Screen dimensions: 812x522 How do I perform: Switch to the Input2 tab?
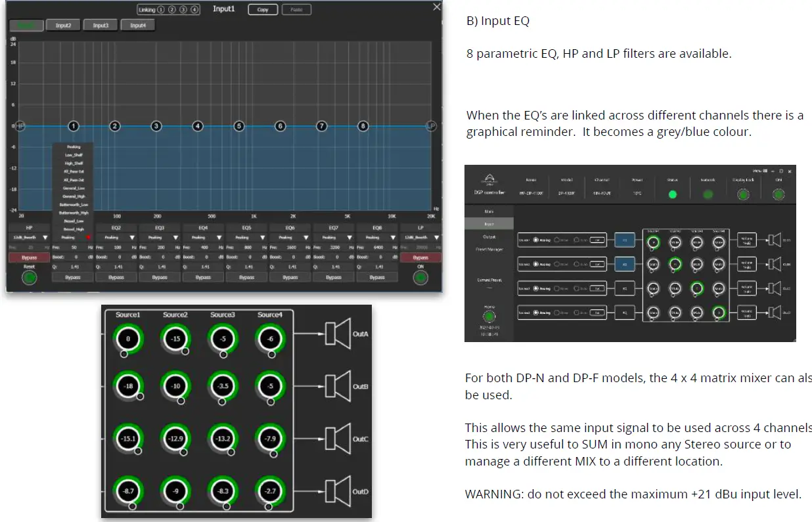(63, 25)
